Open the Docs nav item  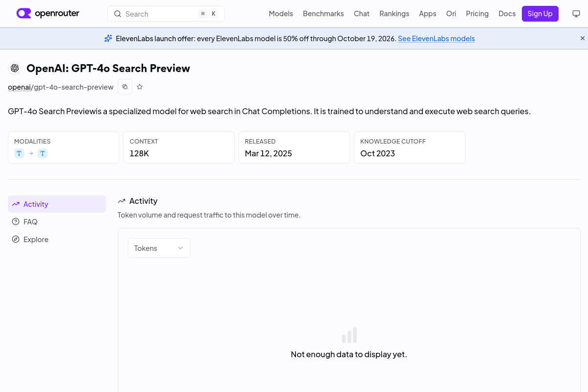507,14
